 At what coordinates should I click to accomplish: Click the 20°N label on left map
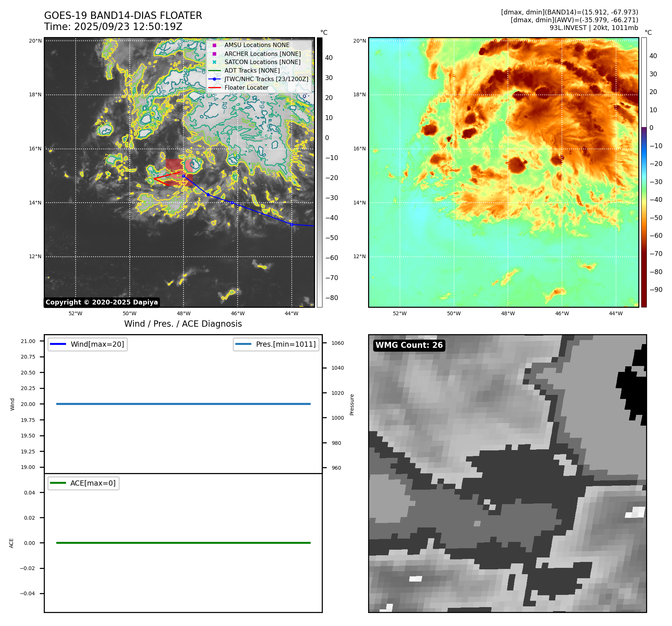[35, 41]
